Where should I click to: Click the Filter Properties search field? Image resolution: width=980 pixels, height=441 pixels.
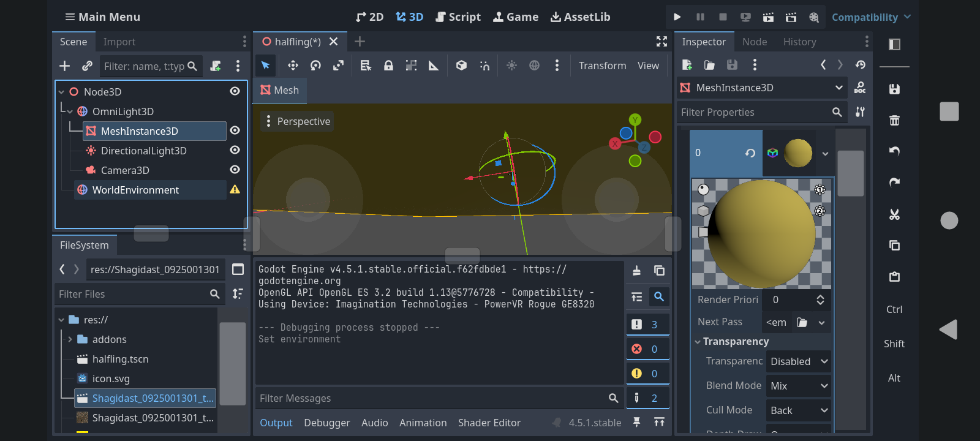tap(753, 112)
